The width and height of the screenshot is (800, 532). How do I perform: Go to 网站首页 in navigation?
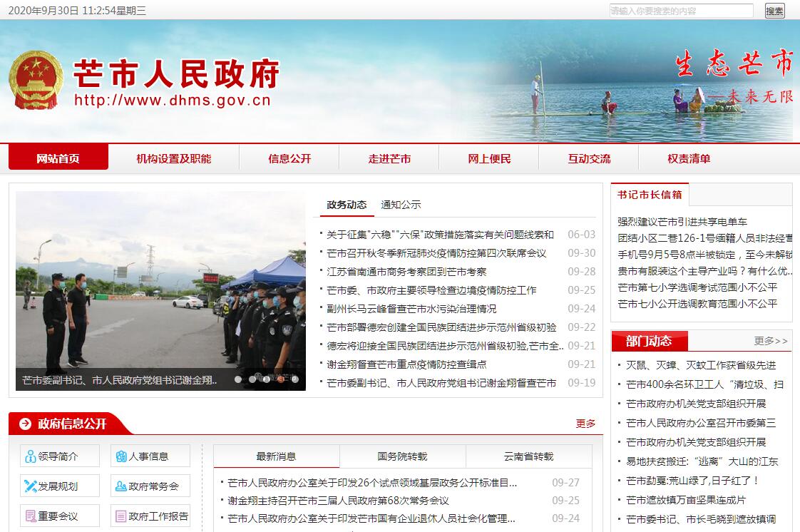(58, 158)
